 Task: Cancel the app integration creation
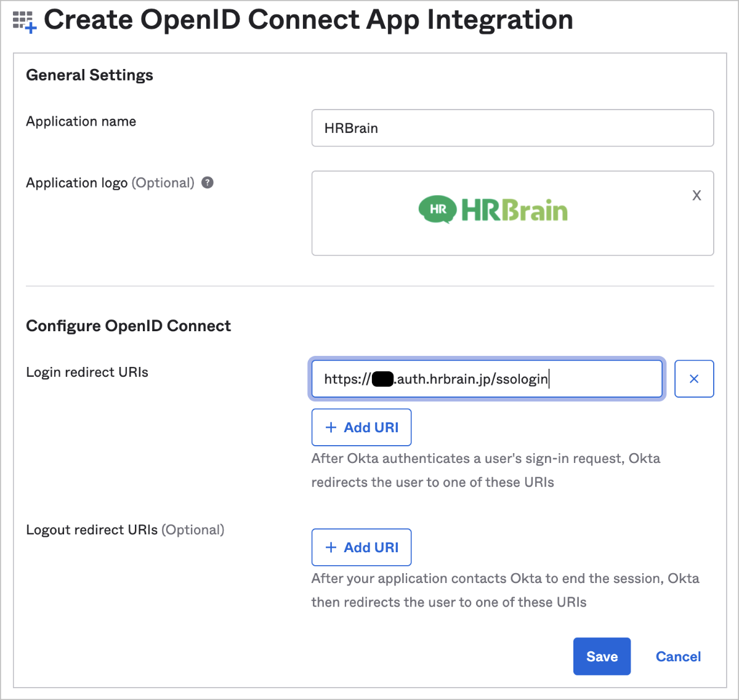click(678, 656)
